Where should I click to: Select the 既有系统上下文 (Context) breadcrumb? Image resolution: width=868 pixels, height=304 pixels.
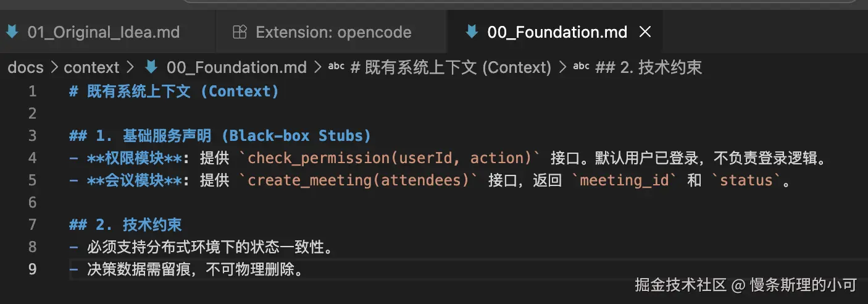pos(450,67)
